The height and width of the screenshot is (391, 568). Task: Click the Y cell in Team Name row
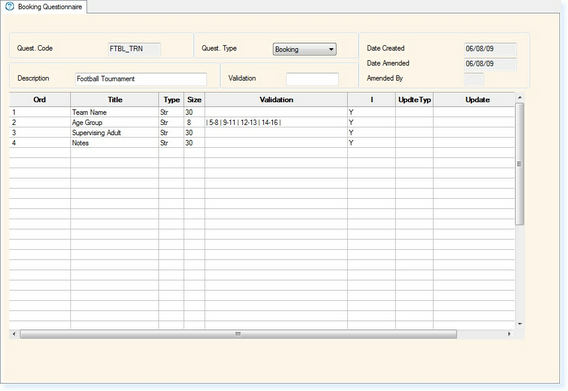[372, 112]
